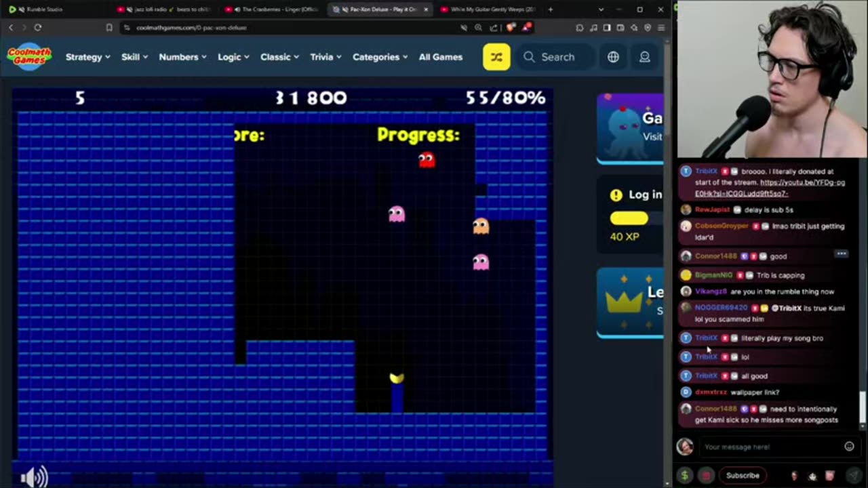Viewport: 868px width, 488px height.
Task: Open the octopus promo card
Action: [x=630, y=129]
